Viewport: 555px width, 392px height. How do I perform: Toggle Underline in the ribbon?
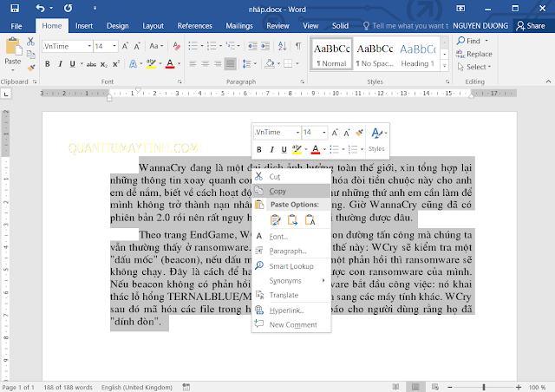pyautogui.click(x=73, y=64)
